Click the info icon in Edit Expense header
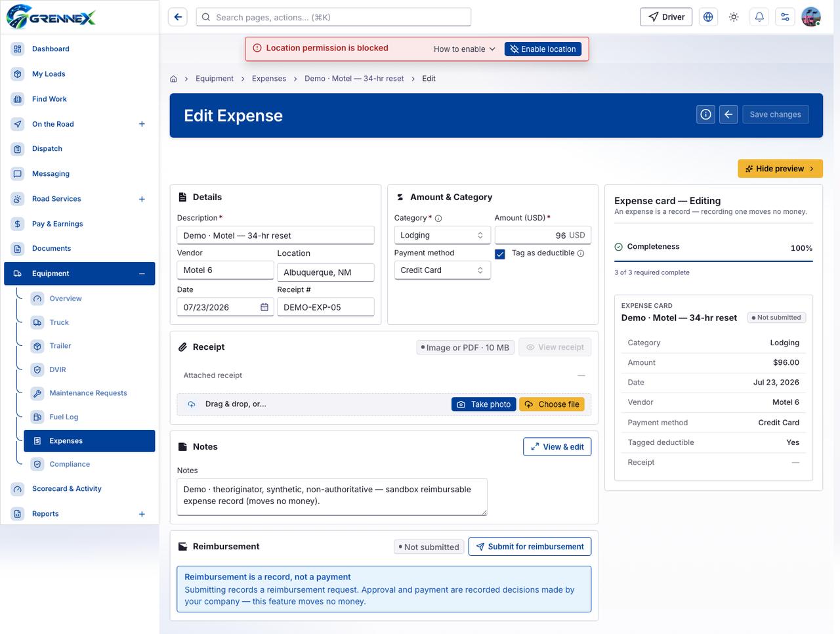Image resolution: width=840 pixels, height=634 pixels. pyautogui.click(x=705, y=114)
